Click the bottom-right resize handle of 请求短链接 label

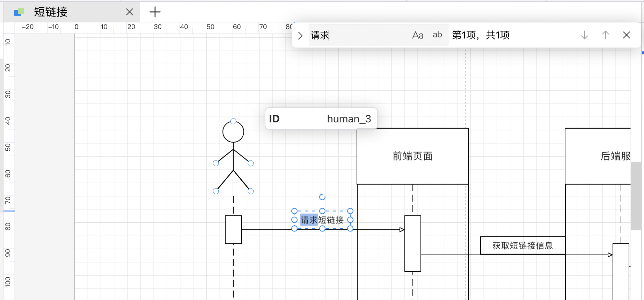click(x=350, y=229)
